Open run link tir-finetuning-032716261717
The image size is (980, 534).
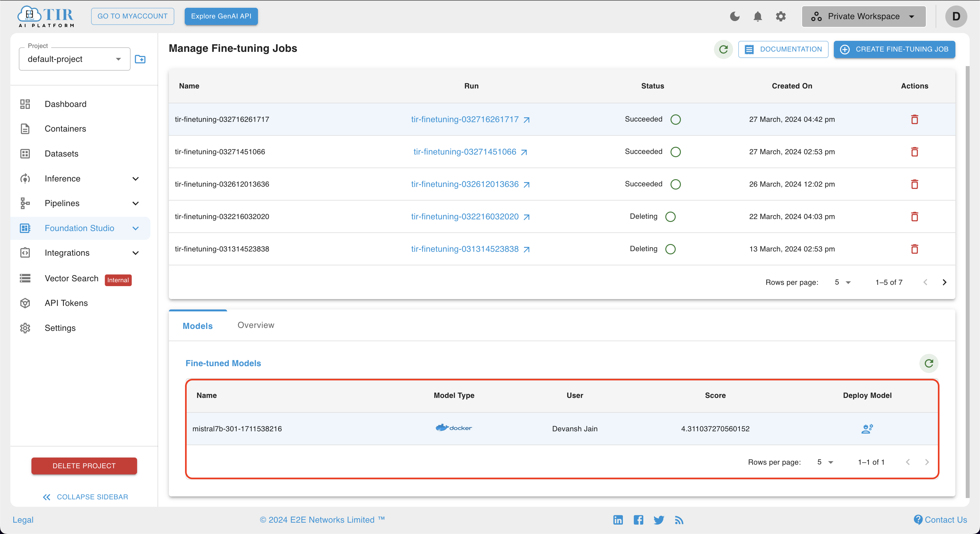pyautogui.click(x=471, y=120)
